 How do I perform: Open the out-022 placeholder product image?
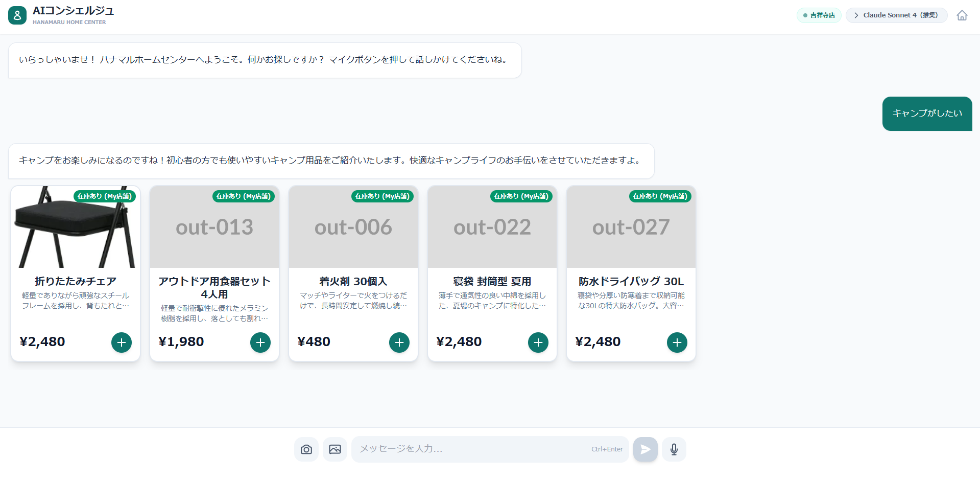pos(492,227)
